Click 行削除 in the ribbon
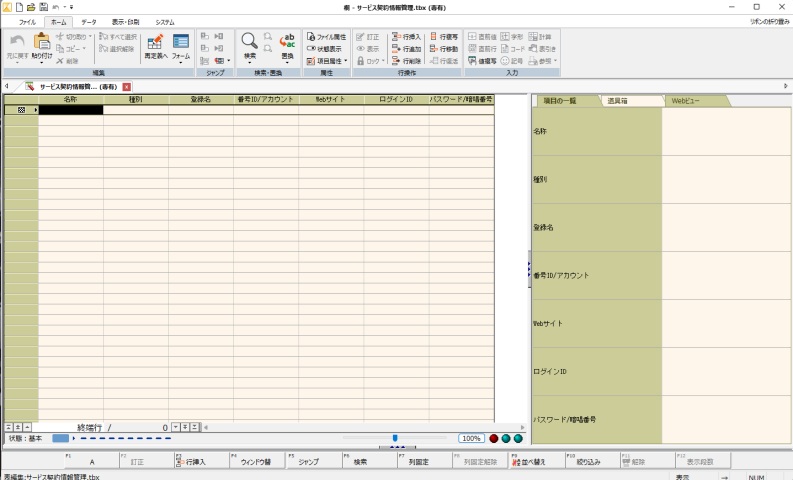The width and height of the screenshot is (793, 480). click(406, 61)
